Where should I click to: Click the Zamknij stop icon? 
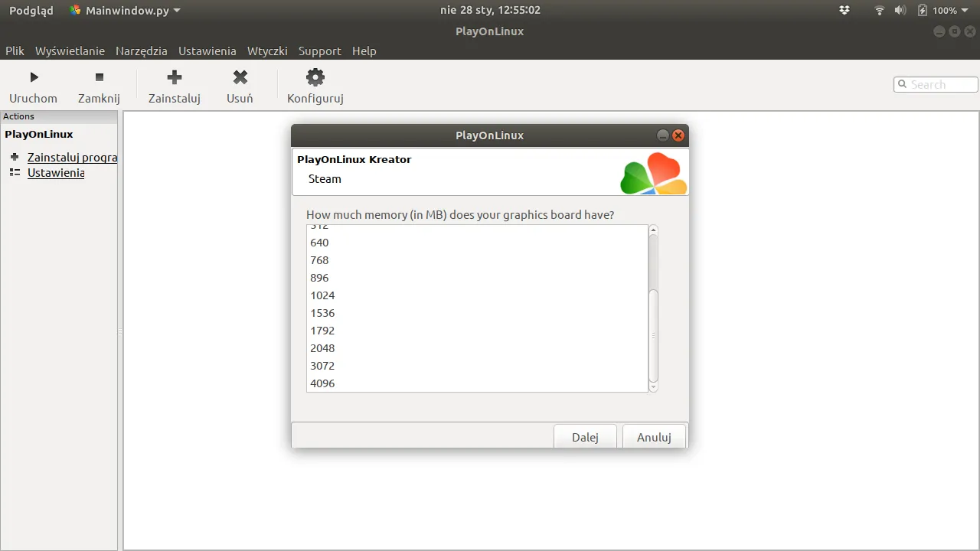coord(99,77)
